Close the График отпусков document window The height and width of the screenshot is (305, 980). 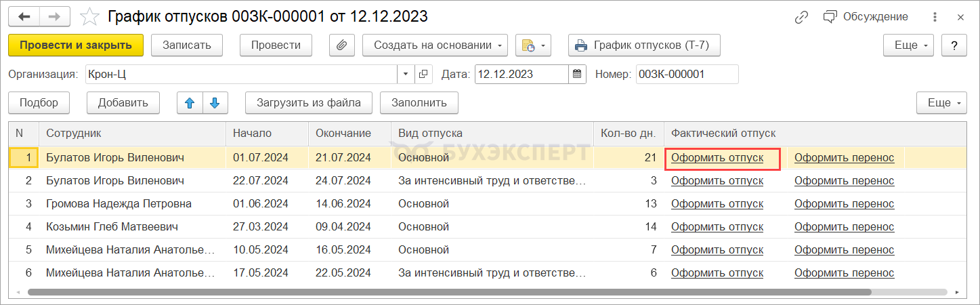(960, 16)
